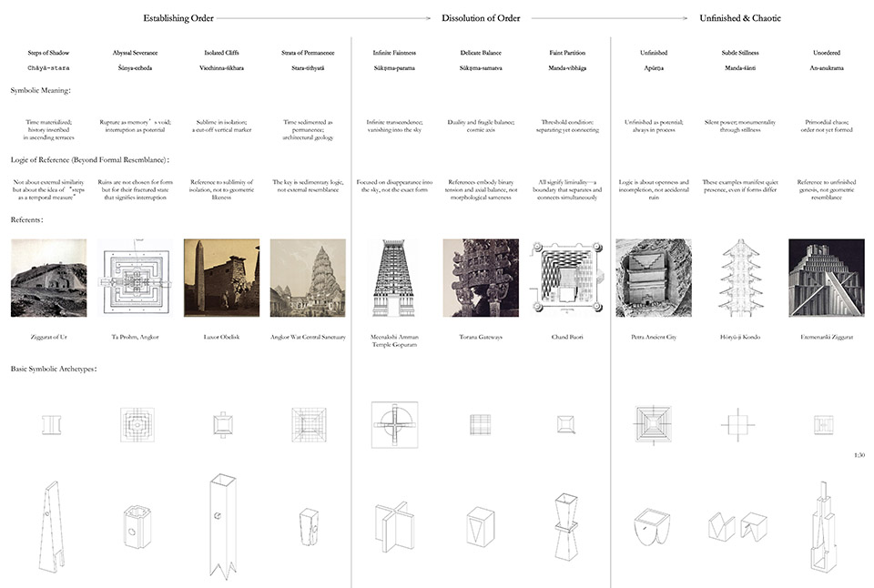Select the grid plan symbol under Torana Gateways
The image size is (874, 588).
pyautogui.click(x=480, y=424)
